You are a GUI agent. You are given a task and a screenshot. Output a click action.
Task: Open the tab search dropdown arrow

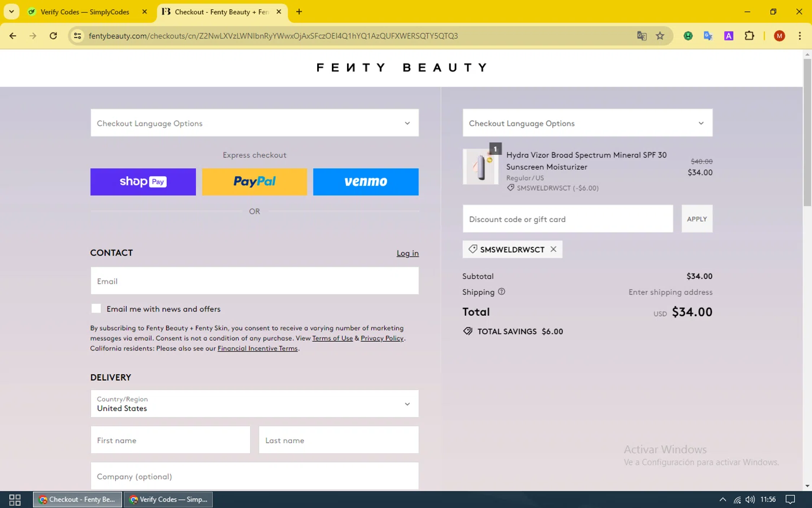coord(11,11)
